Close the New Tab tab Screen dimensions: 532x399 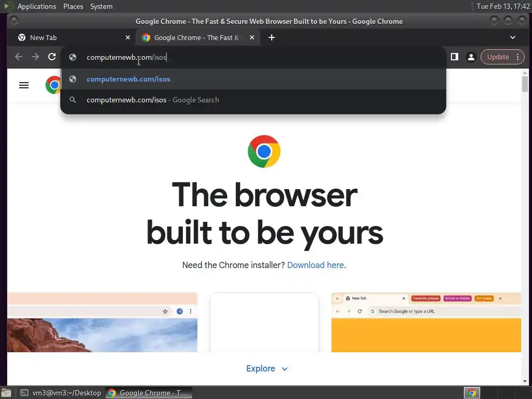[x=128, y=37]
